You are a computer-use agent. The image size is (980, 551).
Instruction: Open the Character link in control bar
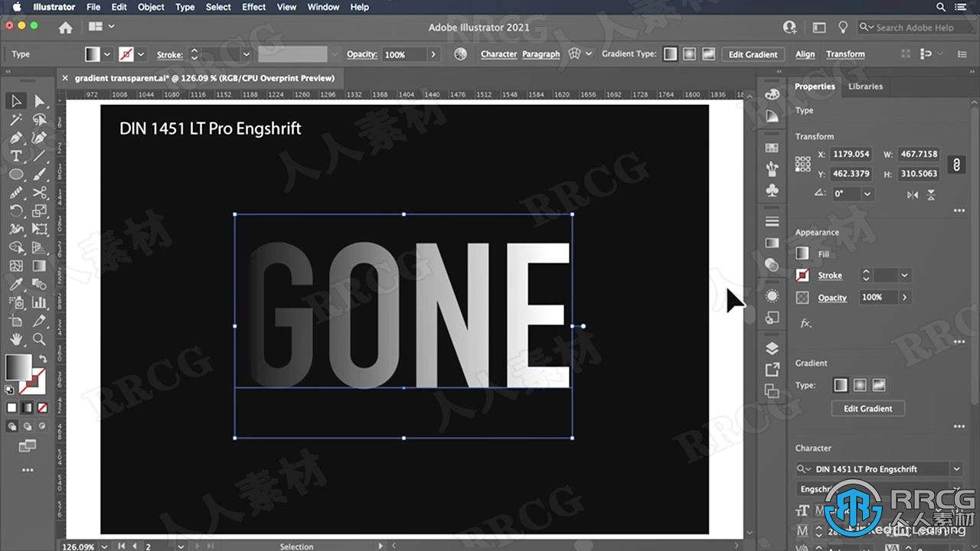pos(498,54)
